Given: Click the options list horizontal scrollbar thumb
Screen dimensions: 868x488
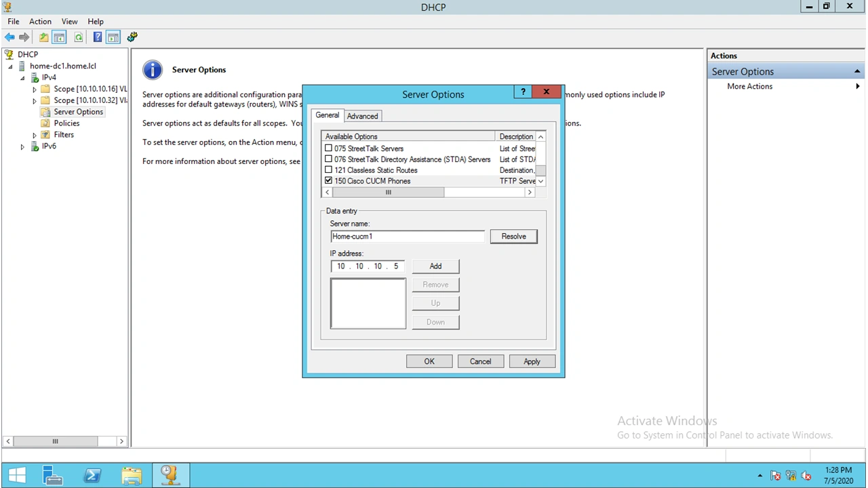Looking at the screenshot, I should tap(388, 192).
